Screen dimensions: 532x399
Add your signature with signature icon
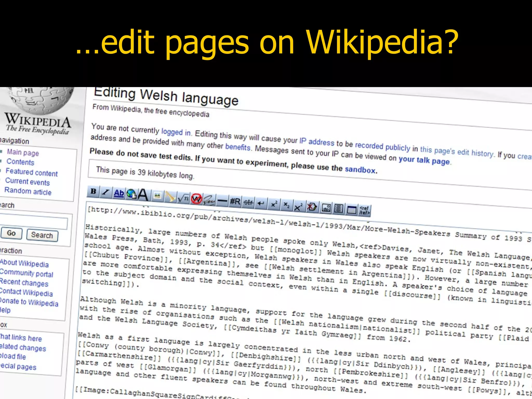(x=209, y=200)
